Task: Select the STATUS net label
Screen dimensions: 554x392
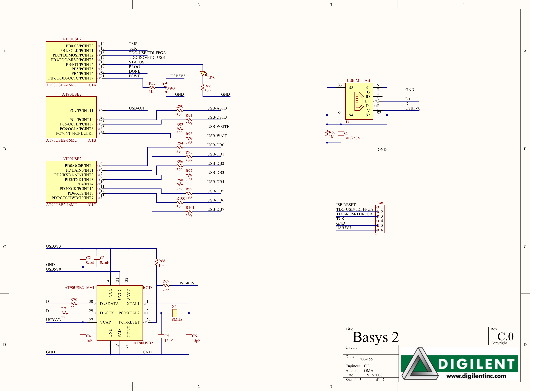Action: (x=137, y=62)
